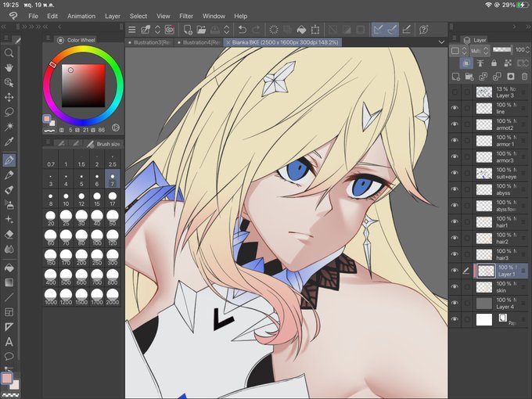Screen dimensions: 532x399
Task: Toggle Set as reference layer
Action: pyautogui.click(x=480, y=63)
